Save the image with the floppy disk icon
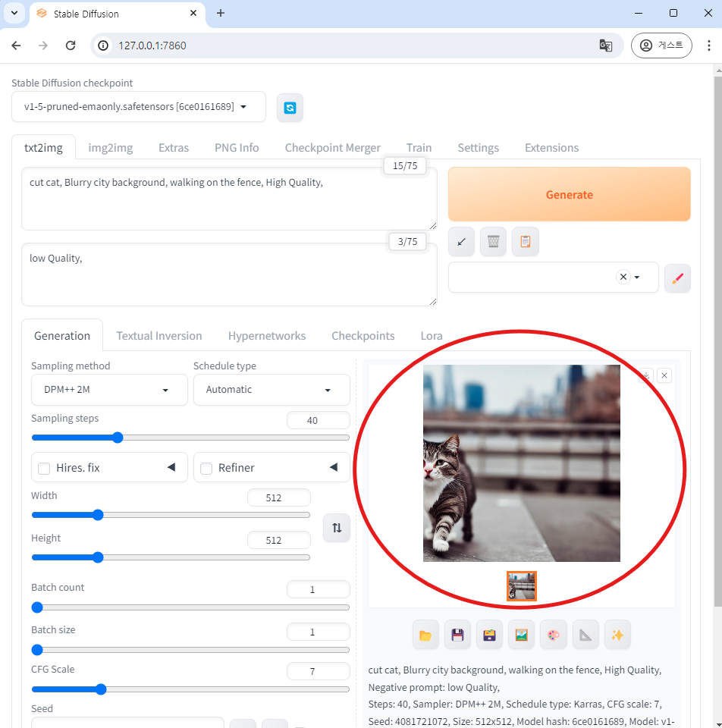Image resolution: width=722 pixels, height=728 pixels. (457, 635)
